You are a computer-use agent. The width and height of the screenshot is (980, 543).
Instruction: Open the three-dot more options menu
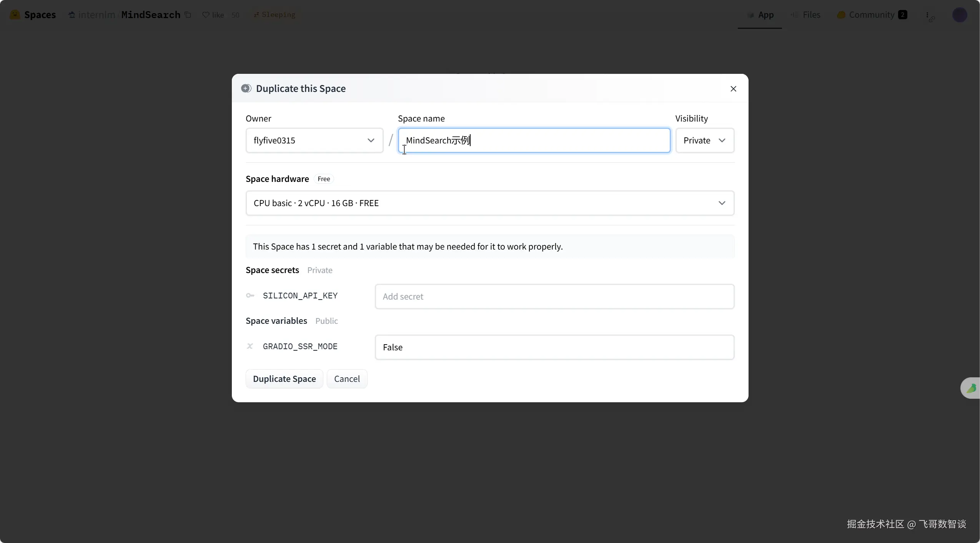tap(927, 15)
